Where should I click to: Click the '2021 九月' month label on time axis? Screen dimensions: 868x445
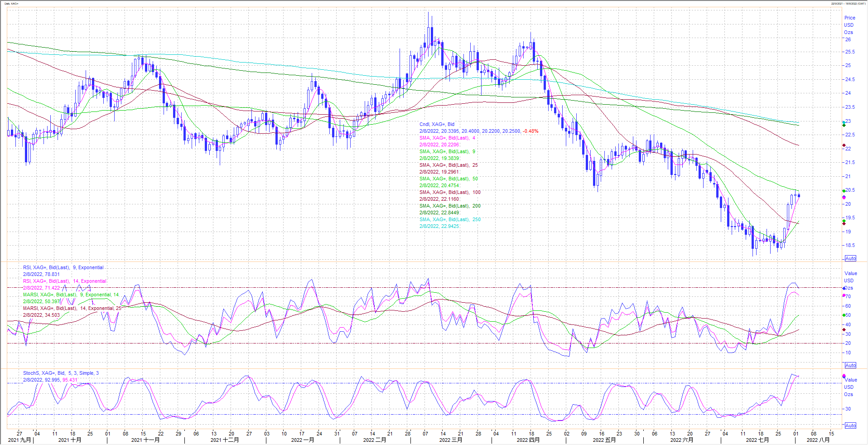click(x=20, y=440)
